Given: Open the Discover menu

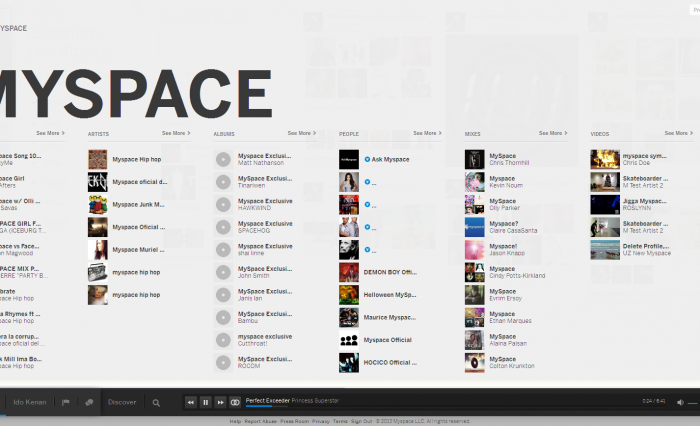Looking at the screenshot, I should pyautogui.click(x=122, y=402).
